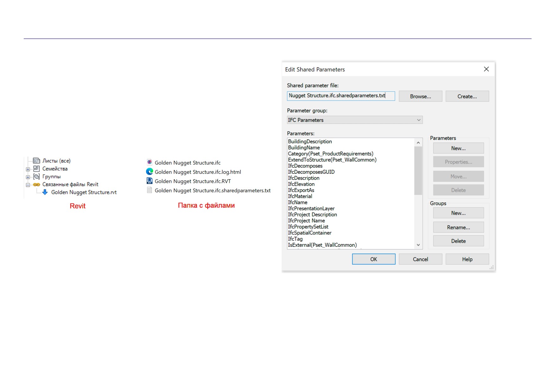Select IfcDecomposesGUID parameter
The image size is (555, 392).
pyautogui.click(x=311, y=172)
